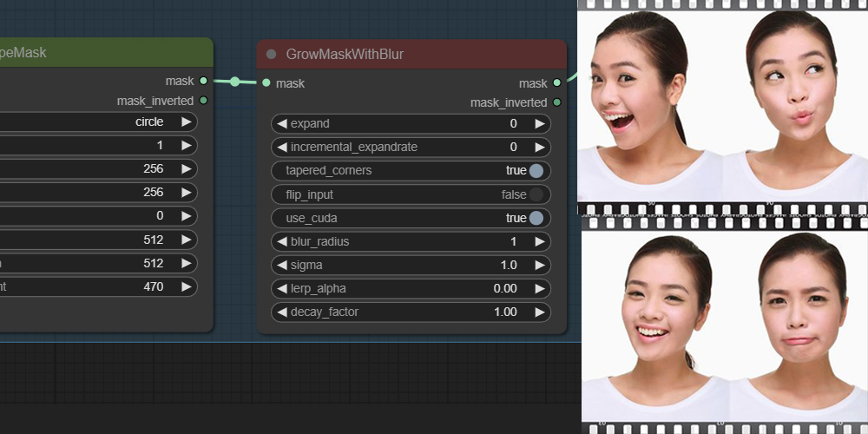Toggle flip_input switch
Viewport: 868px width, 434px height.
[x=536, y=194]
